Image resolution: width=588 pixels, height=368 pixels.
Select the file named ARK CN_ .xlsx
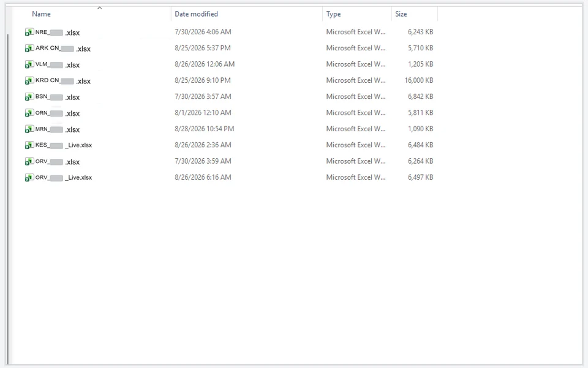(63, 48)
